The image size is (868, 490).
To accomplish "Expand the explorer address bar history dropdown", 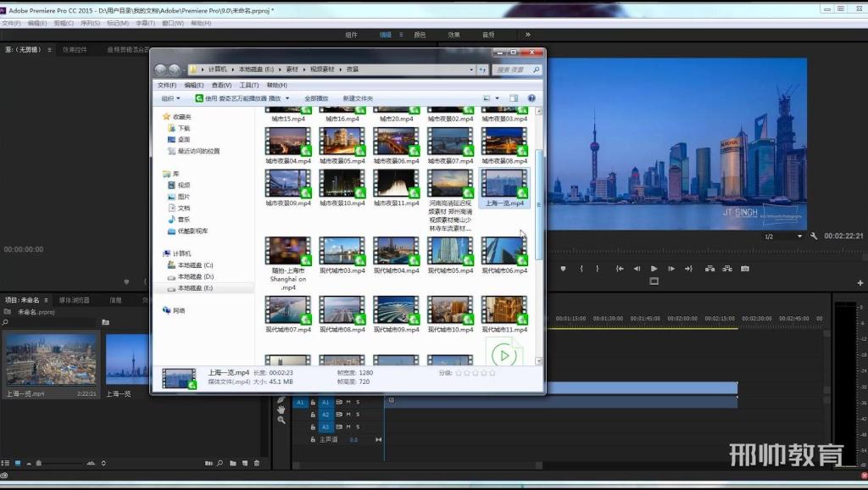I will point(471,70).
